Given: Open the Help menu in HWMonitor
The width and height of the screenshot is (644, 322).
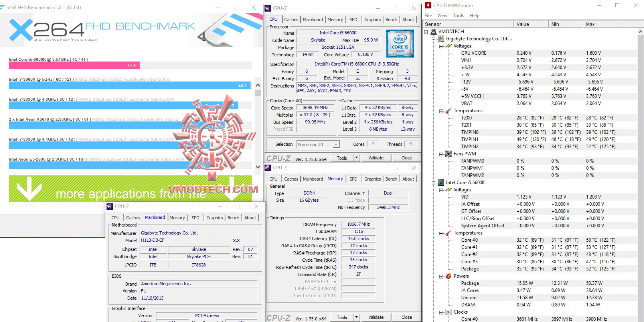Looking at the screenshot, I should point(474,16).
